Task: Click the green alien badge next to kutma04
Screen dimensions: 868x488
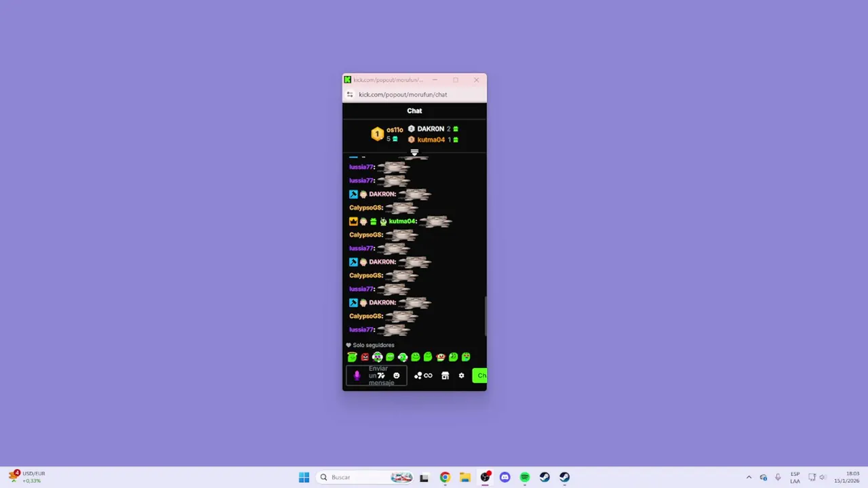Action: tap(383, 221)
